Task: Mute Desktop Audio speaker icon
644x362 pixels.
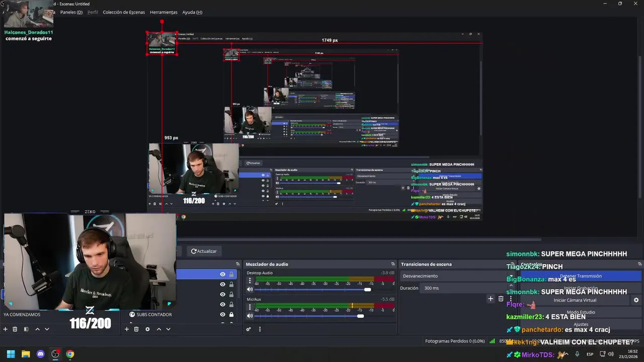Action: click(250, 290)
